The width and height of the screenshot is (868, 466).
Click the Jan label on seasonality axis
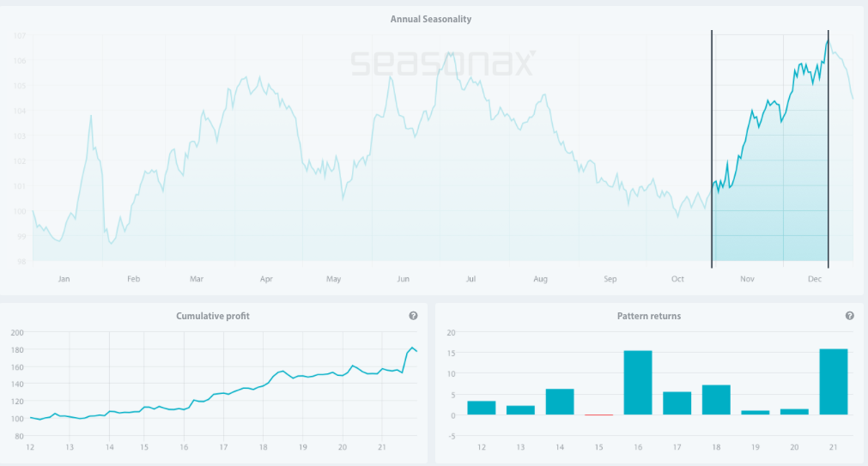pos(64,279)
